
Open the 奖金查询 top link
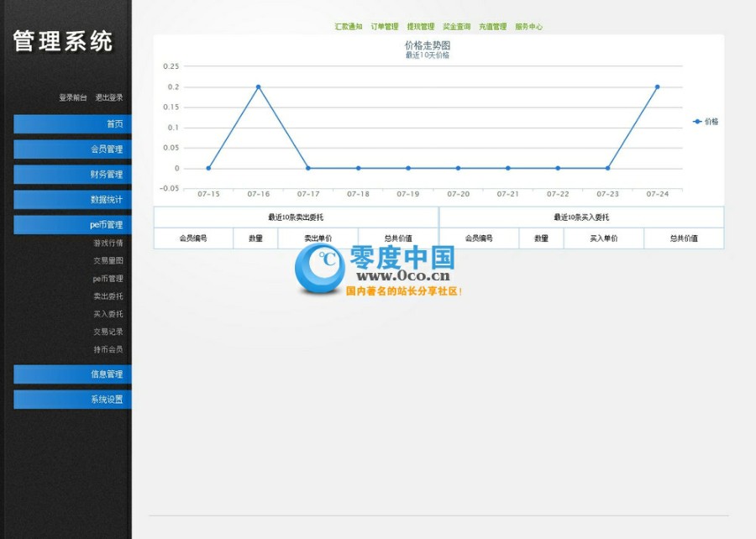point(457,27)
